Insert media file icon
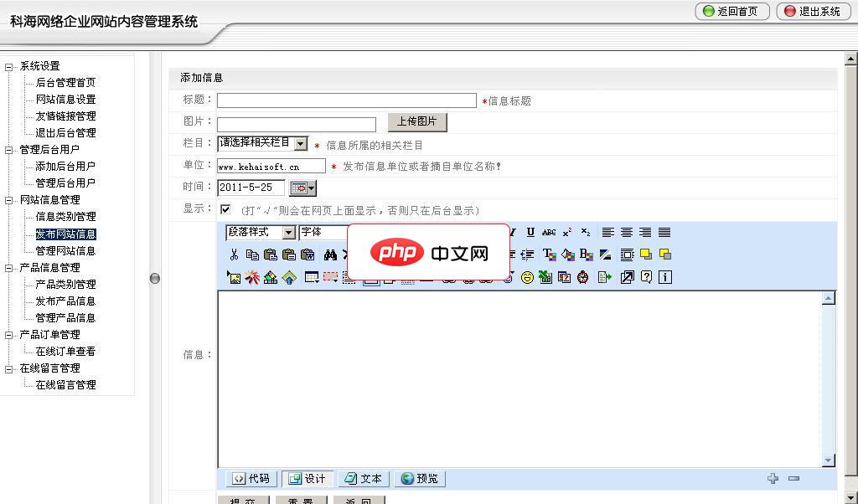 [271, 277]
